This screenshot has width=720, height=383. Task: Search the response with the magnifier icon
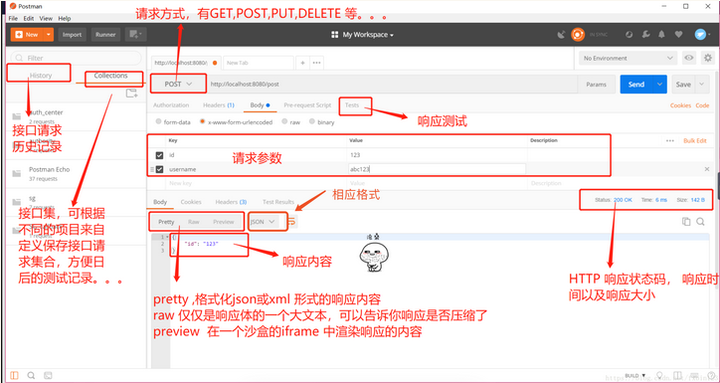pos(700,222)
